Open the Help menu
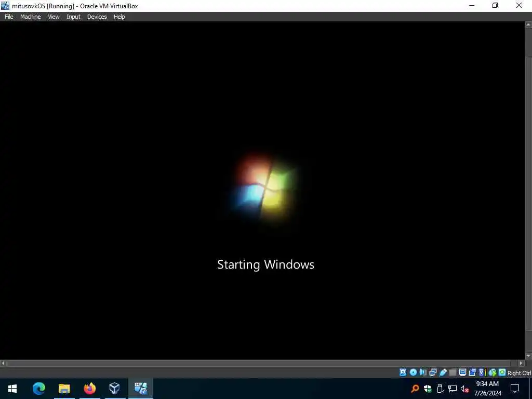The height and width of the screenshot is (399, 532). (119, 17)
